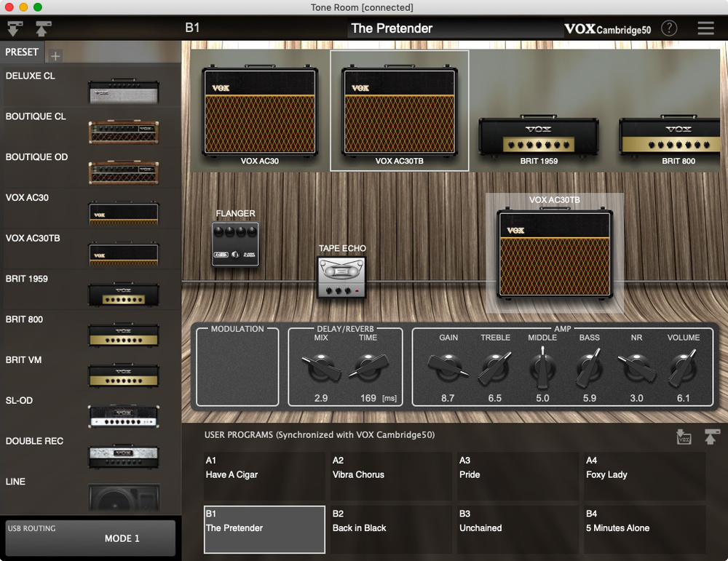Click the 169 ms delay time value
Viewport: 728px width, 561px height.
click(x=368, y=398)
